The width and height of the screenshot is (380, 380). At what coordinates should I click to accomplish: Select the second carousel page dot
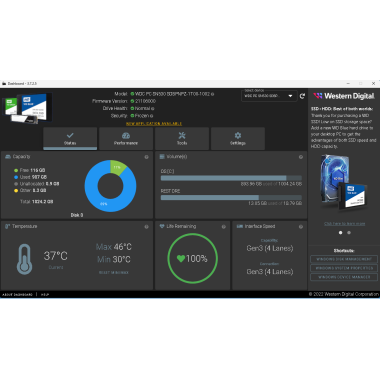pos(349,233)
